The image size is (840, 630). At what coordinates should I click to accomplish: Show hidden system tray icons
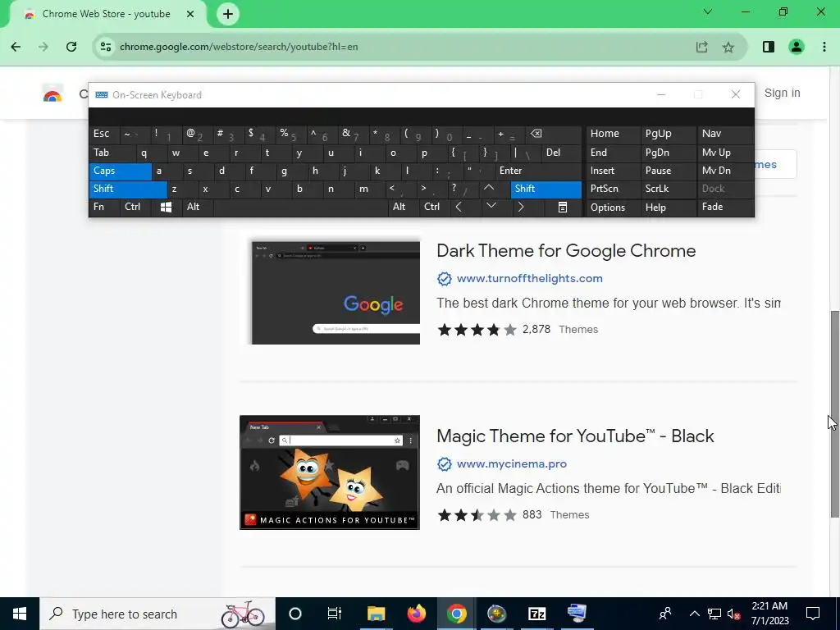click(694, 614)
